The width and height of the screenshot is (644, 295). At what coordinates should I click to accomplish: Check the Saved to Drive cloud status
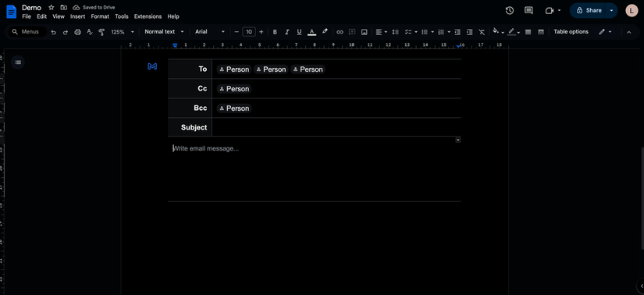click(x=94, y=7)
